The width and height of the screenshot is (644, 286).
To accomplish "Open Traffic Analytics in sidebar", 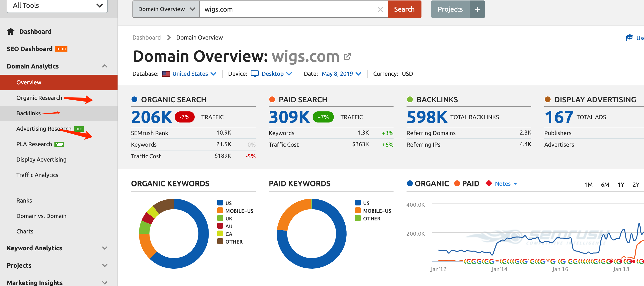I will click(37, 175).
